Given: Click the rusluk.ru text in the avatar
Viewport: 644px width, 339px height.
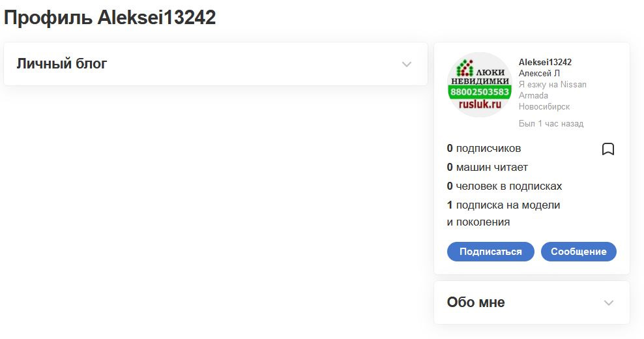Looking at the screenshot, I should [x=480, y=104].
